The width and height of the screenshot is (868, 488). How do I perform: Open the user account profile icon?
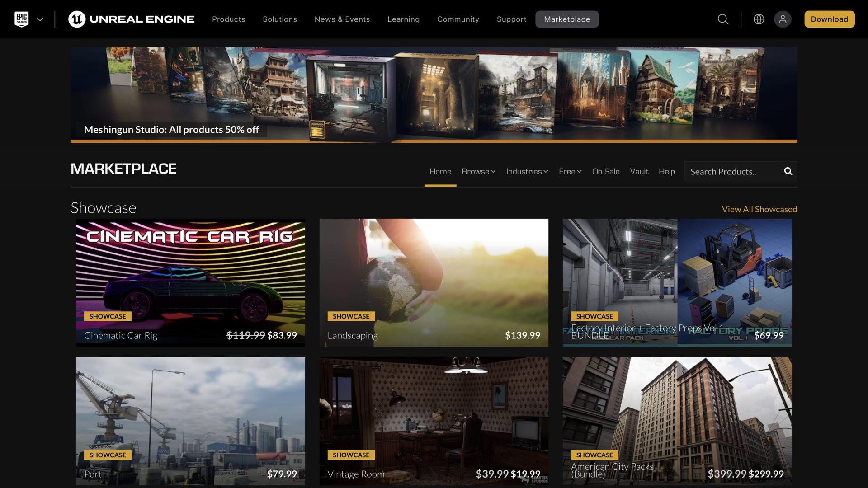[783, 19]
